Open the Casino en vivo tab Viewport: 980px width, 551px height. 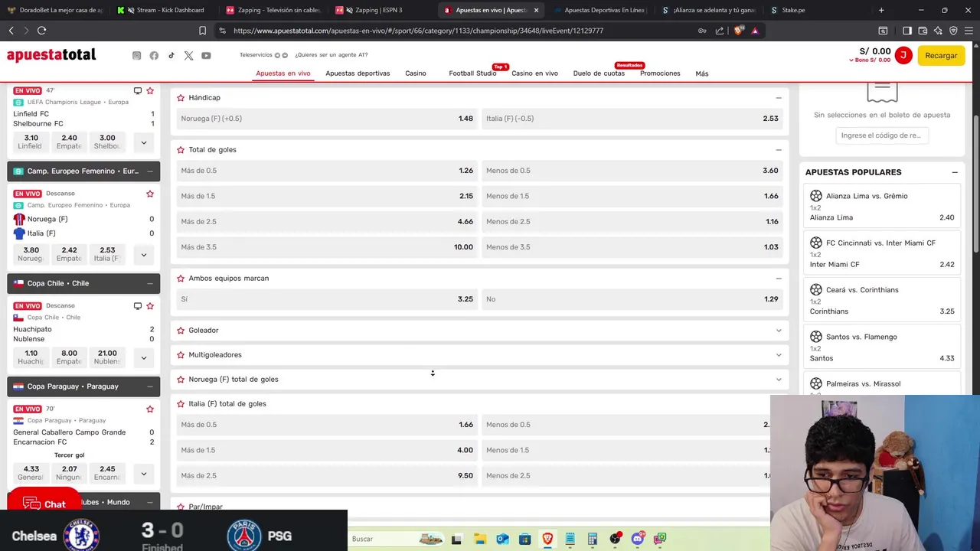[534, 73]
